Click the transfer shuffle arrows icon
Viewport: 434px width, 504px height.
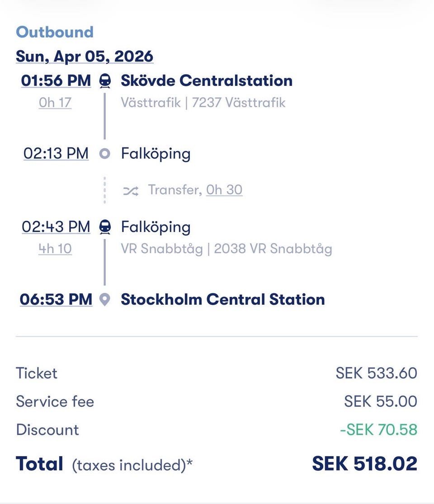(x=131, y=190)
